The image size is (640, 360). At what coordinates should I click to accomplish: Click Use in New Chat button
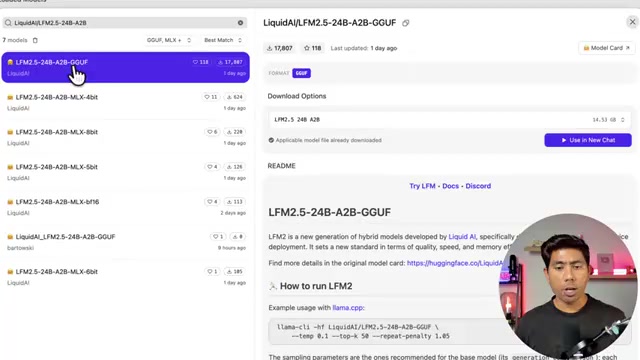(588, 140)
